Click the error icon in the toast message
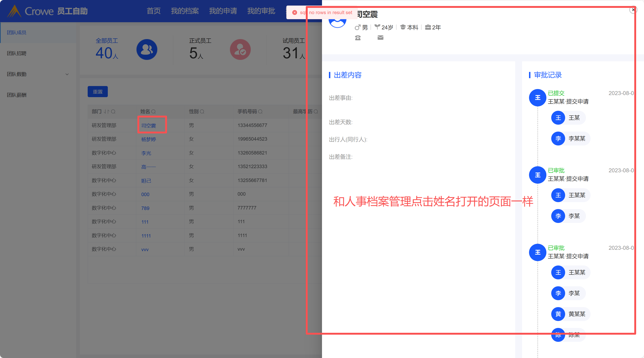This screenshot has width=644, height=358. pos(294,12)
